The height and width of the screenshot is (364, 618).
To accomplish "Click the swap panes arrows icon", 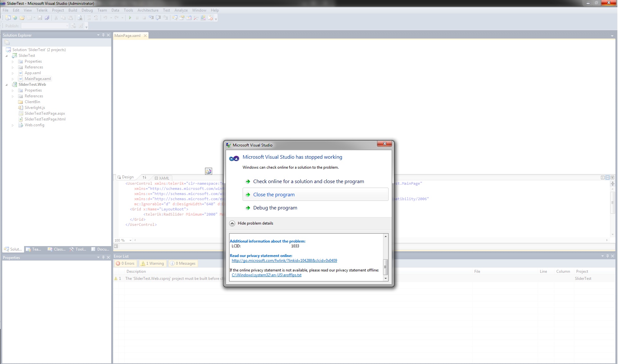I will coord(145,177).
